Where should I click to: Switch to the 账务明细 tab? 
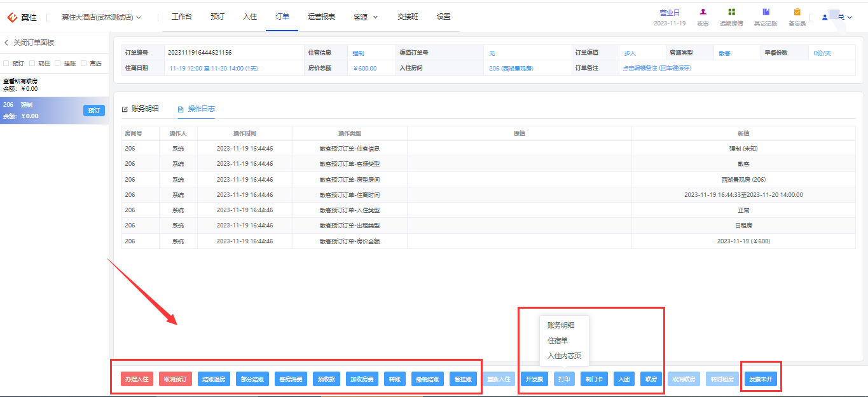pos(140,109)
